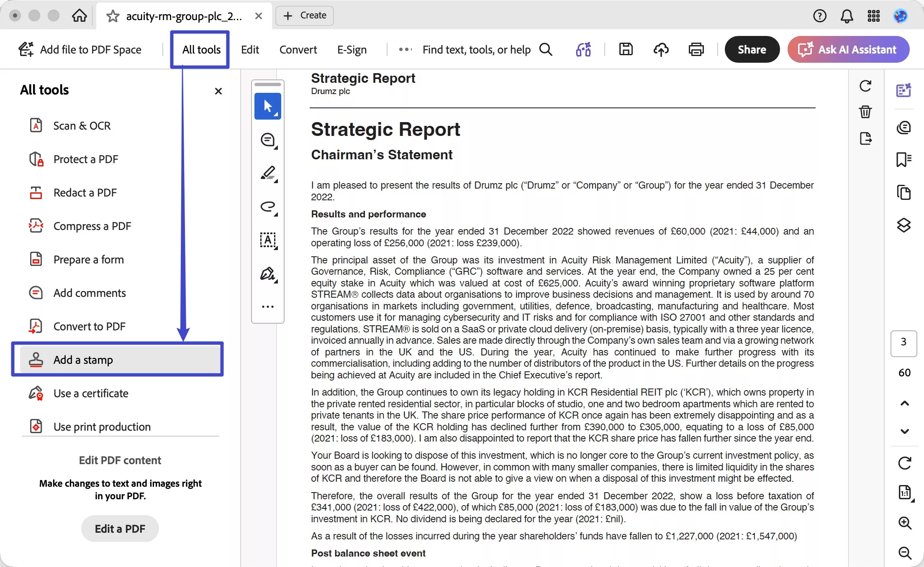Image resolution: width=924 pixels, height=567 pixels.
Task: Zoom in on the document
Action: click(x=904, y=523)
